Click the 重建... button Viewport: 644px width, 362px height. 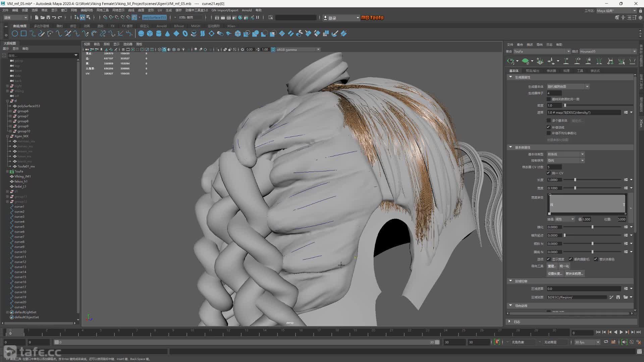coord(552,266)
